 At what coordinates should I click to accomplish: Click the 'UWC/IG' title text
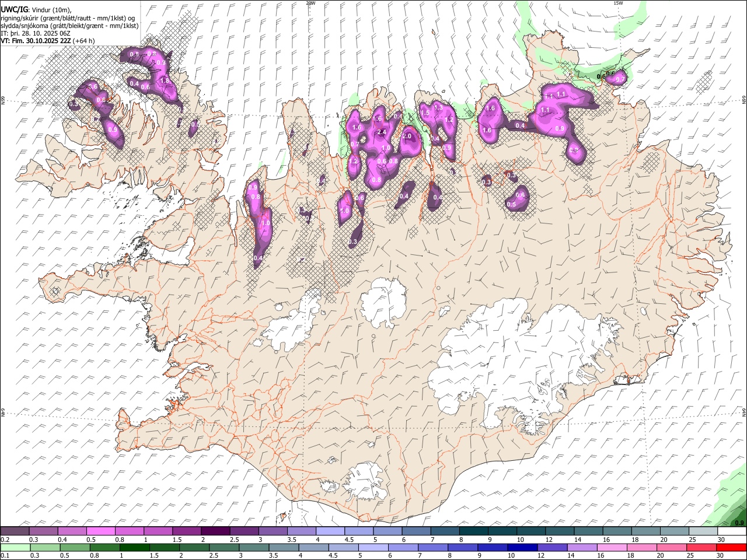tap(14, 10)
